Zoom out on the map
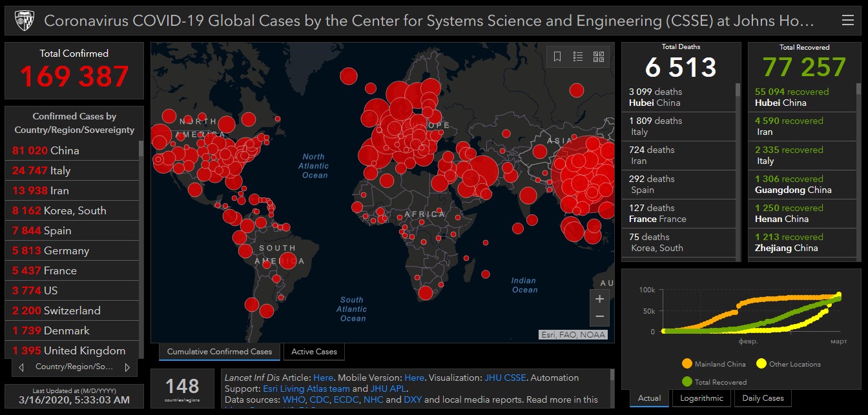The width and height of the screenshot is (868, 415). (x=599, y=316)
